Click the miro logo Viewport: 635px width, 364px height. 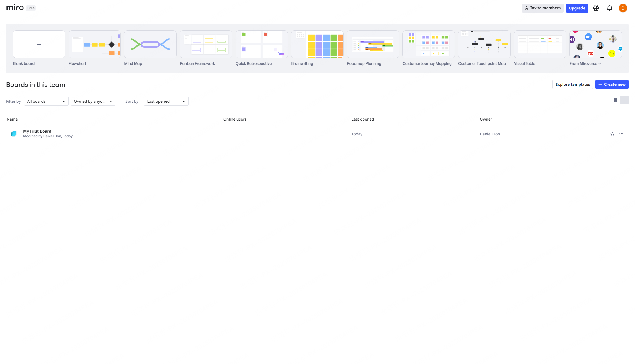(x=15, y=8)
